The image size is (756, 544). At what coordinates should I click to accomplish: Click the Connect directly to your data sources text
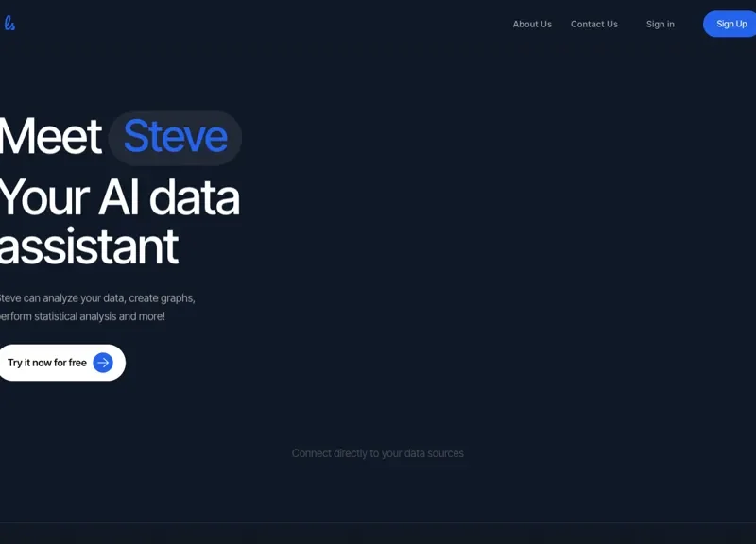[x=377, y=453]
